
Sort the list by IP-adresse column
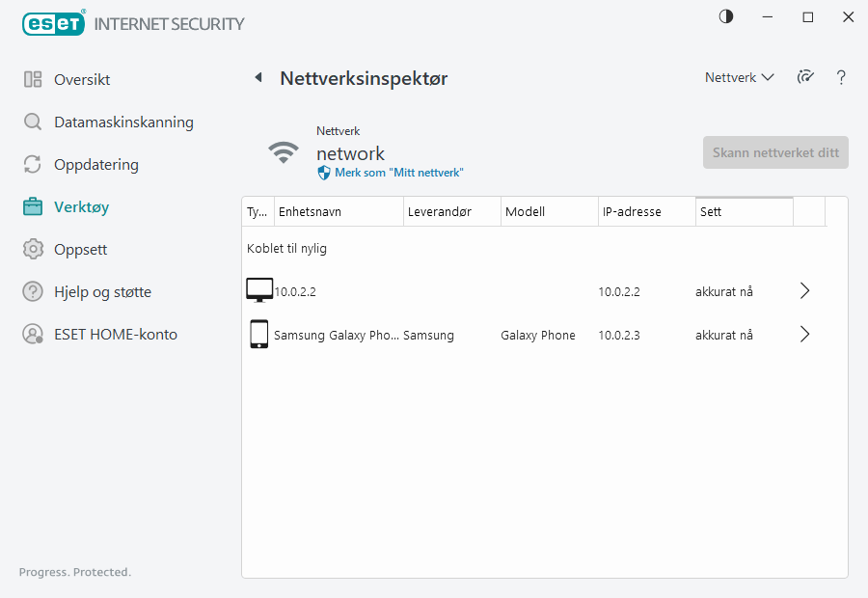pyautogui.click(x=645, y=212)
